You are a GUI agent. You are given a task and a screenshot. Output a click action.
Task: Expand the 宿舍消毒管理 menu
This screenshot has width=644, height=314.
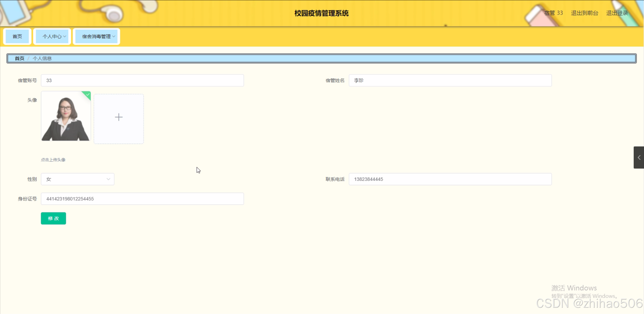point(96,36)
